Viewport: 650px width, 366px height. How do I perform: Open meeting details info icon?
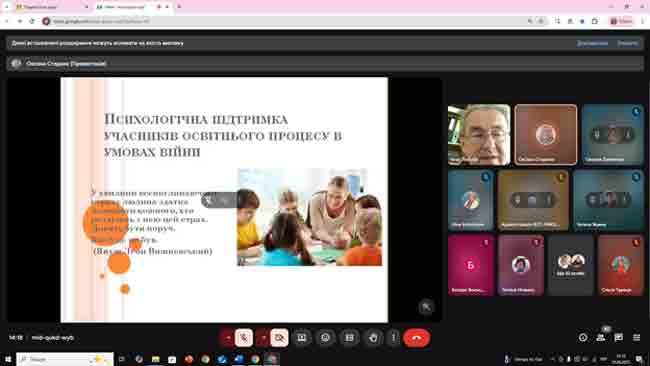pos(583,338)
